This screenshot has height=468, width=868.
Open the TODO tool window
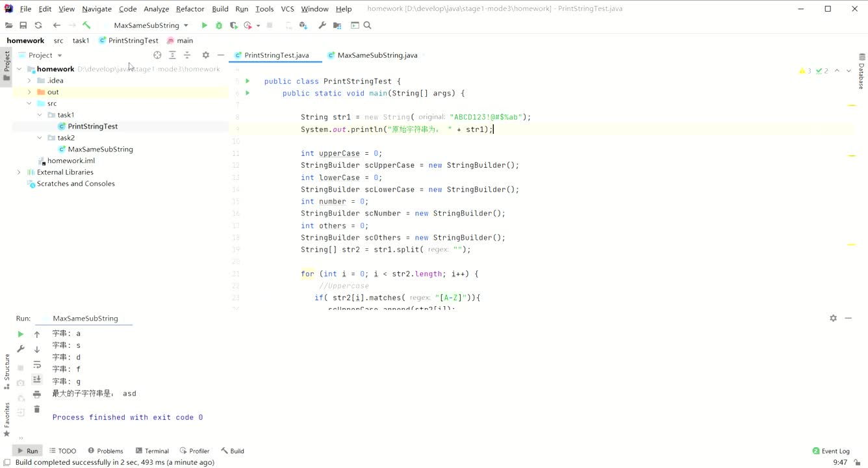[62, 451]
